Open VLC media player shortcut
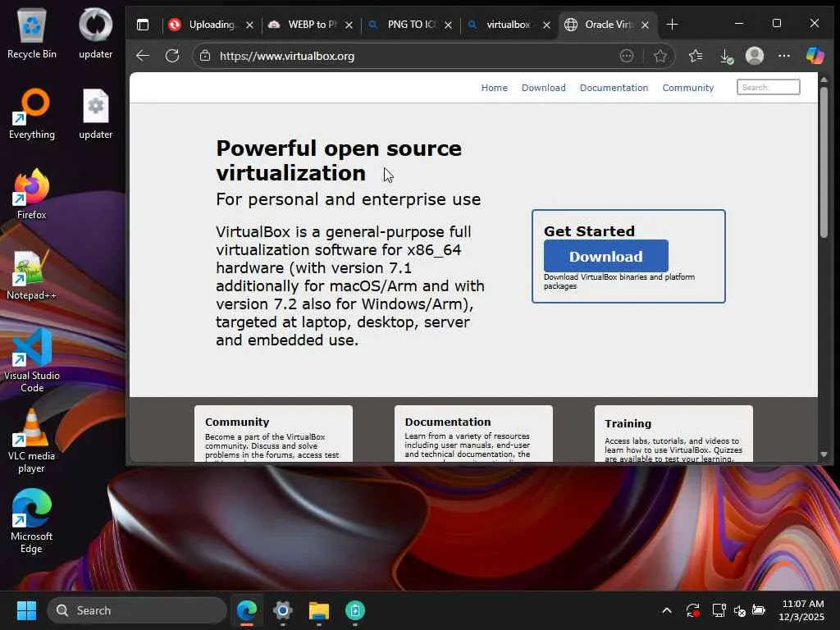The height and width of the screenshot is (630, 840). tap(32, 441)
